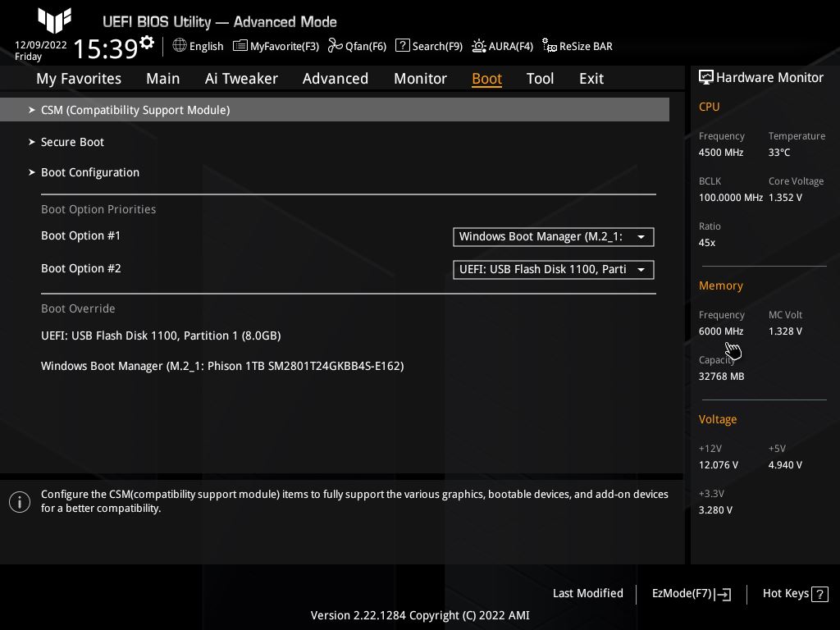Image resolution: width=840 pixels, height=630 pixels.
Task: Click memory capacity value 32768 MB
Action: coord(721,376)
